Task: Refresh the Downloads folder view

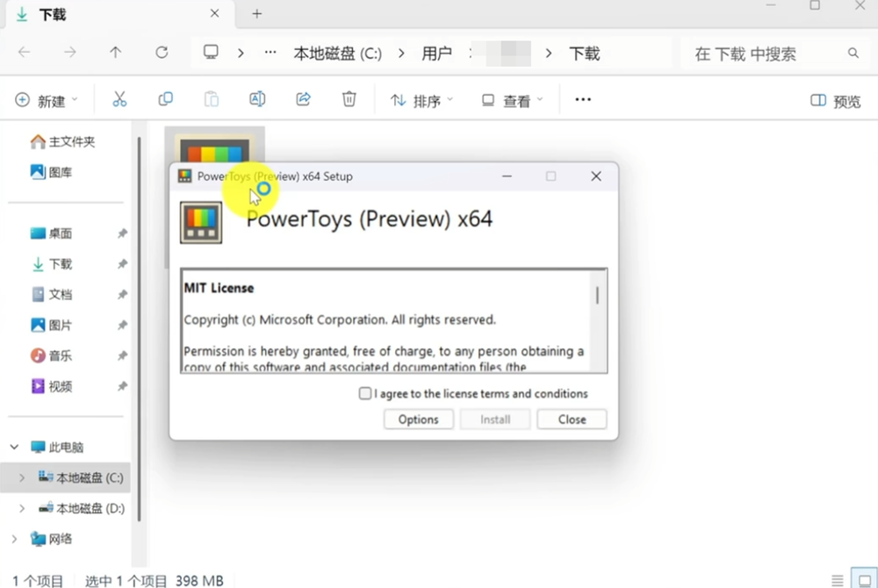Action: tap(162, 53)
